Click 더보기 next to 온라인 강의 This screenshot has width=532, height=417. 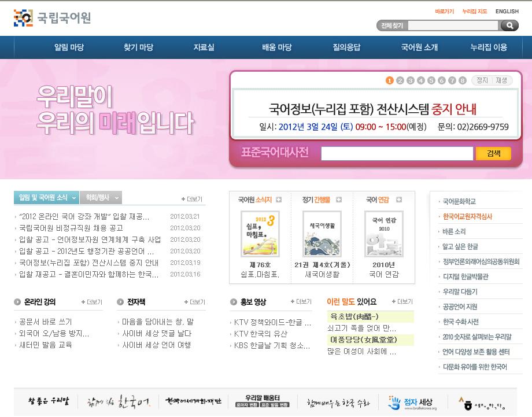pyautogui.click(x=92, y=302)
